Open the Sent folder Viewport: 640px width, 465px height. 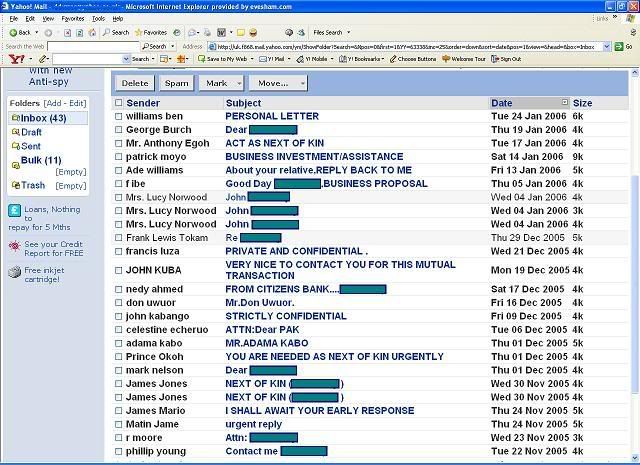(31, 146)
